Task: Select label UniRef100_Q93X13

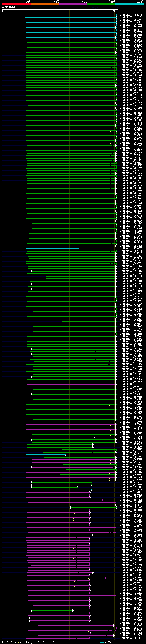Action: click(131, 110)
